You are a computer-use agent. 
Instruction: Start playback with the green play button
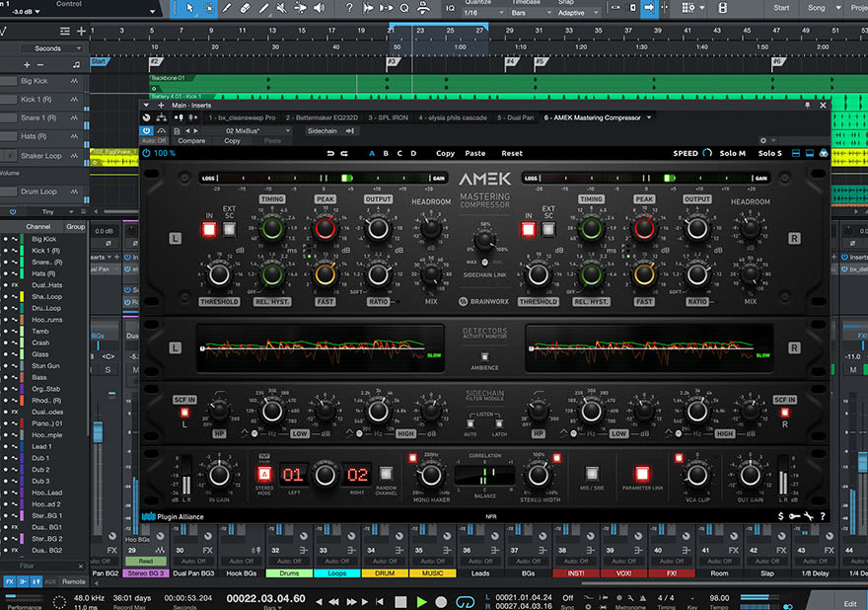pyautogui.click(x=421, y=602)
